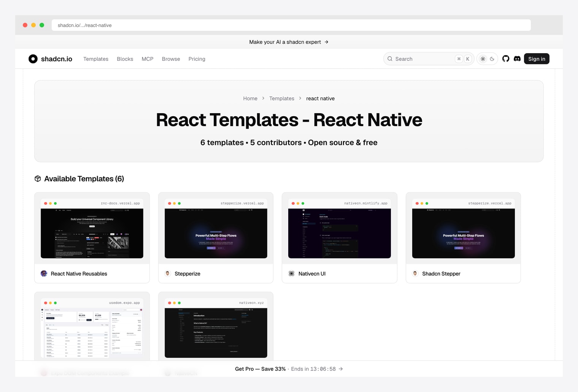Click the browser address bar
The width and height of the screenshot is (578, 392).
coord(291,25)
